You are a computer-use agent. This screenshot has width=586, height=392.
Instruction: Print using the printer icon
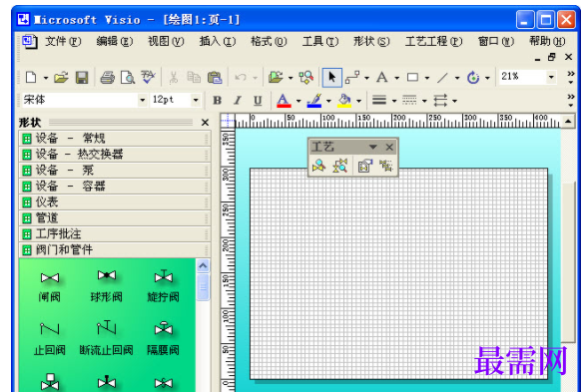click(x=108, y=78)
